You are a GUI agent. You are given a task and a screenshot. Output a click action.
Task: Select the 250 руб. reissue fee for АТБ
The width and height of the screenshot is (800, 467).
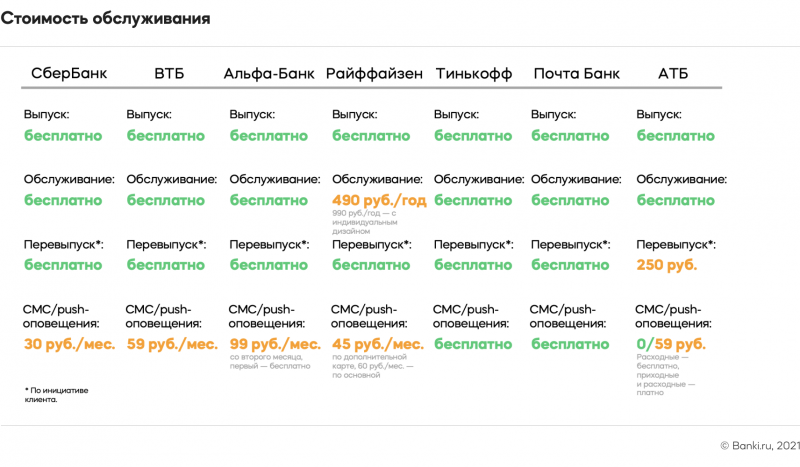(x=666, y=265)
